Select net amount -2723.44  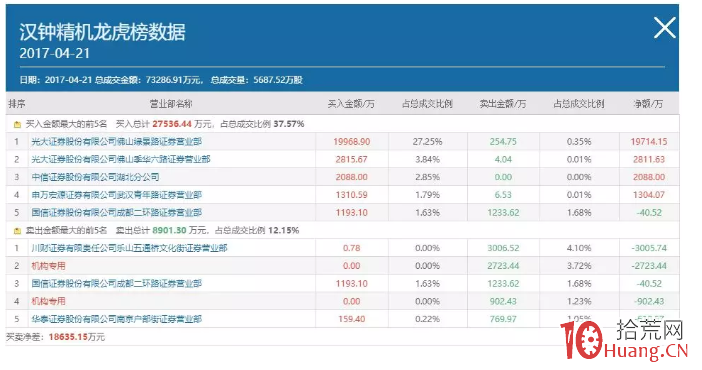649,266
